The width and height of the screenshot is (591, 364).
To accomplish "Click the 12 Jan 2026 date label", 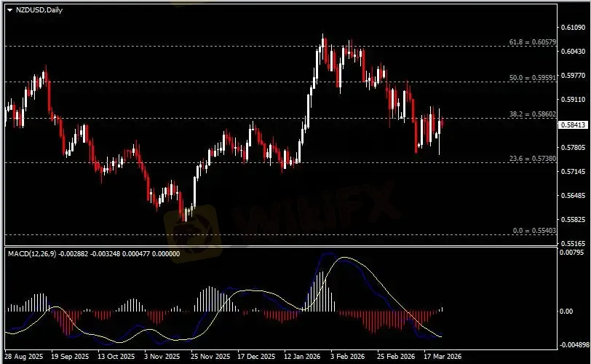I will coord(302,357).
